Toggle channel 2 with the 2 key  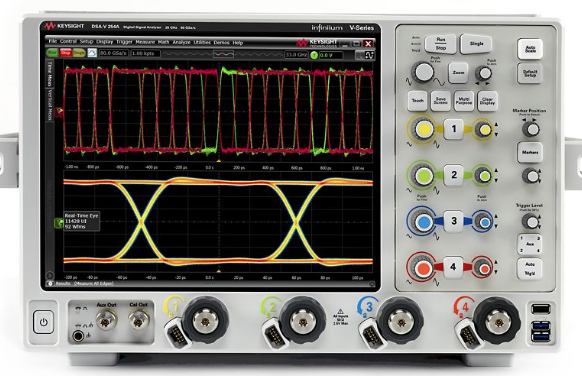[454, 175]
